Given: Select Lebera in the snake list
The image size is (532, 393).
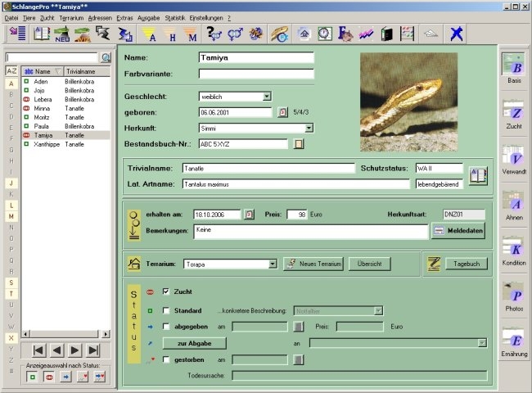Looking at the screenshot, I should 43,99.
